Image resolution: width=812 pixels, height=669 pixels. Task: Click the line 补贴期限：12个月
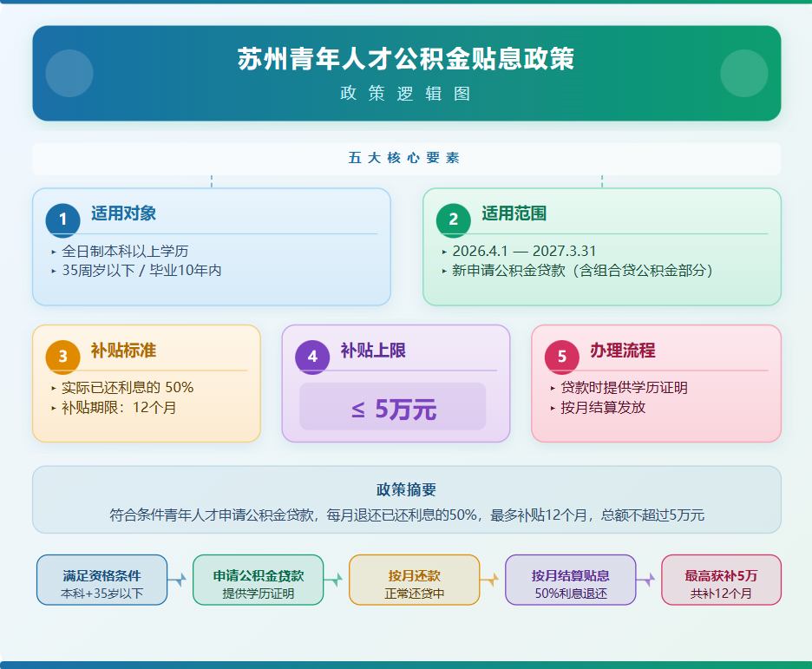pos(119,408)
